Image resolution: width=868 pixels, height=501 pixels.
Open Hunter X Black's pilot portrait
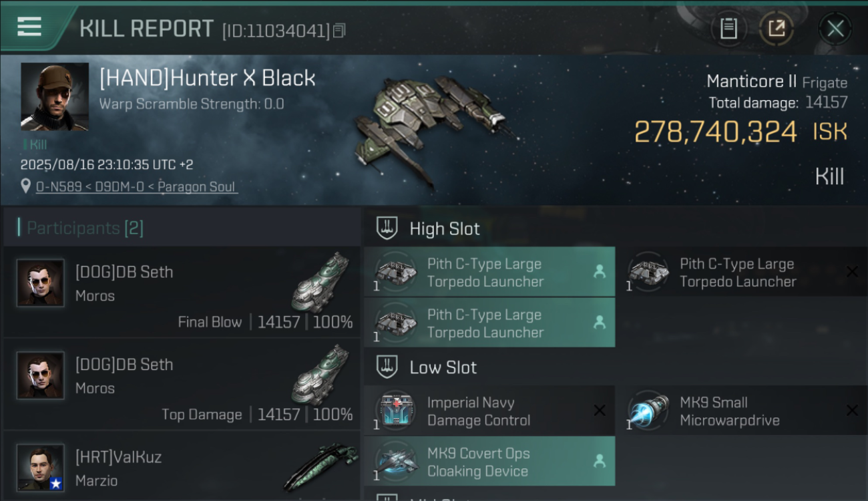pyautogui.click(x=55, y=97)
